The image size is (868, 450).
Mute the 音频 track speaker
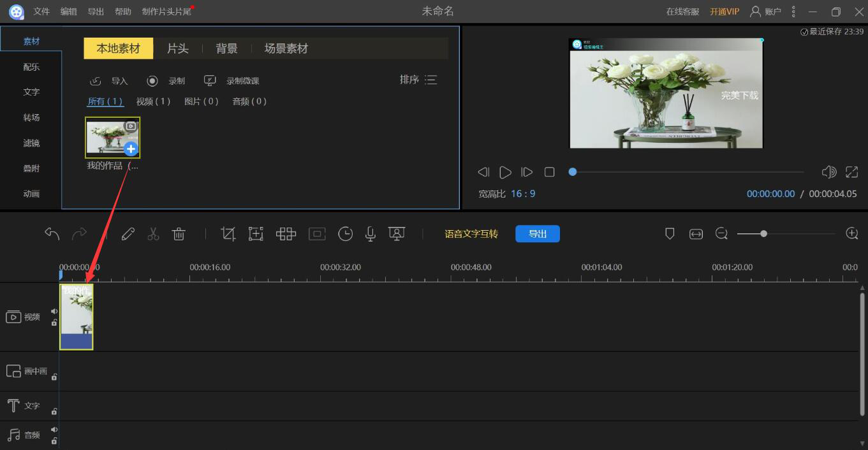pyautogui.click(x=54, y=430)
